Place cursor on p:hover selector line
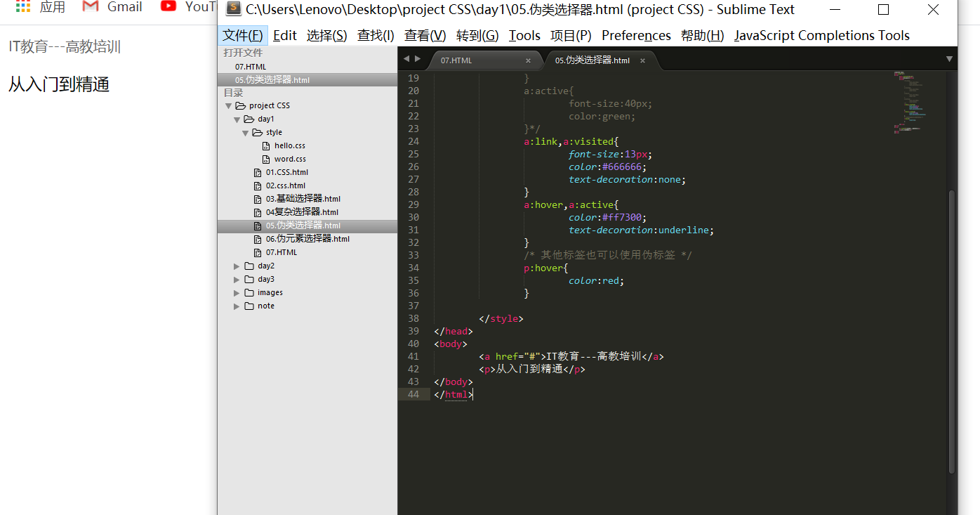 (x=546, y=268)
